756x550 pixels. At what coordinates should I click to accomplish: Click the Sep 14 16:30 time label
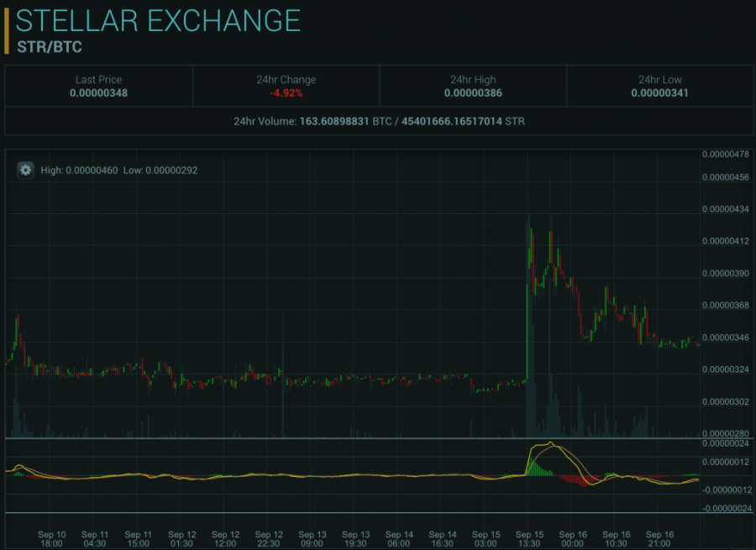(443, 539)
